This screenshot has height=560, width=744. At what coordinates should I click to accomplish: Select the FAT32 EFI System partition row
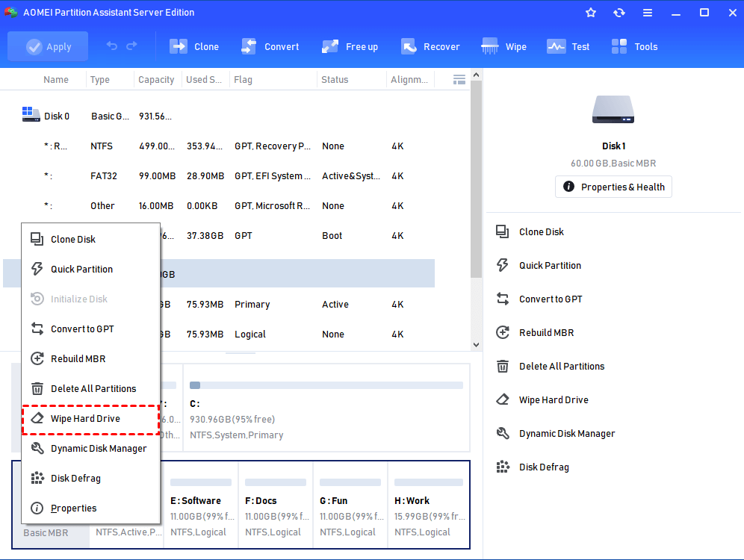[219, 176]
